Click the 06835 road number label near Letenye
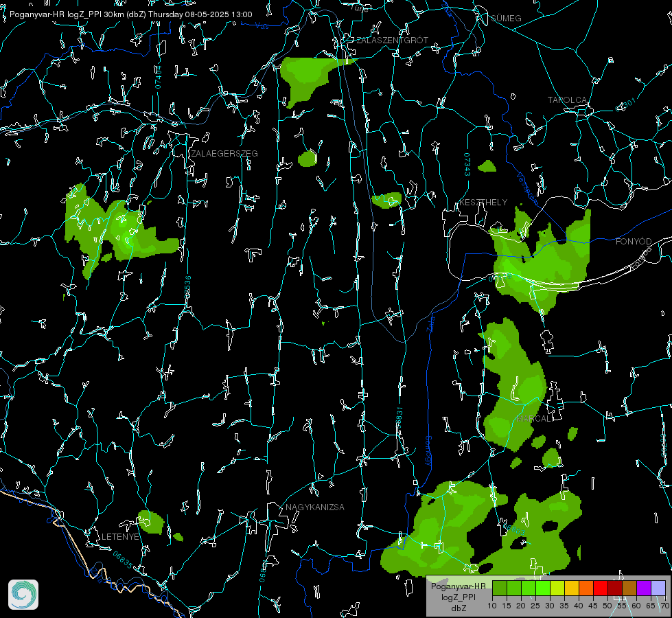Viewport: 672px width, 618px height. pyautogui.click(x=123, y=560)
